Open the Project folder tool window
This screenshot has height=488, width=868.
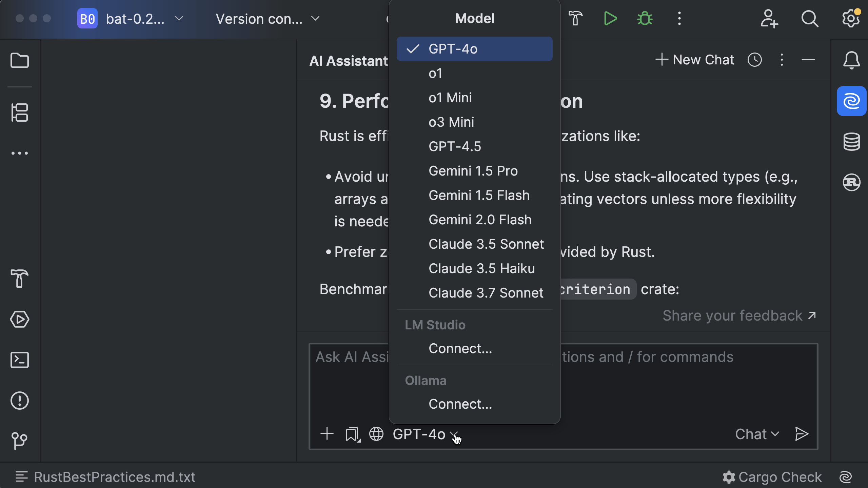(20, 61)
